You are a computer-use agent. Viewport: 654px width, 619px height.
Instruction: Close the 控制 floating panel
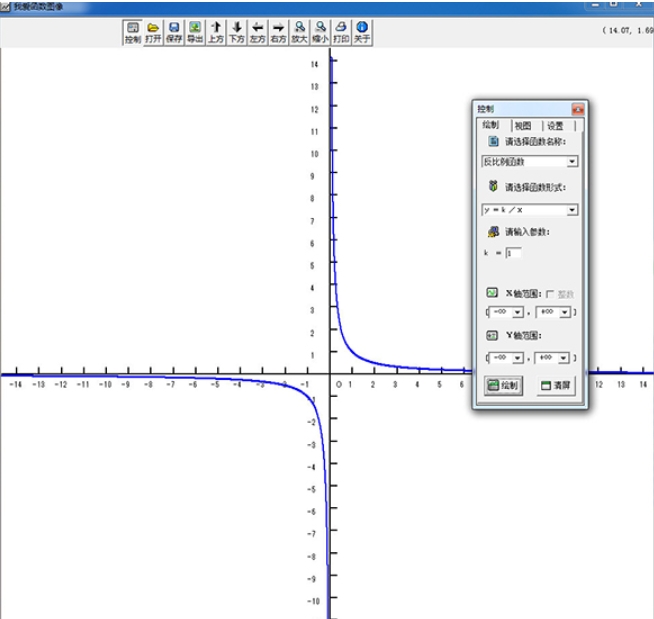point(578,109)
